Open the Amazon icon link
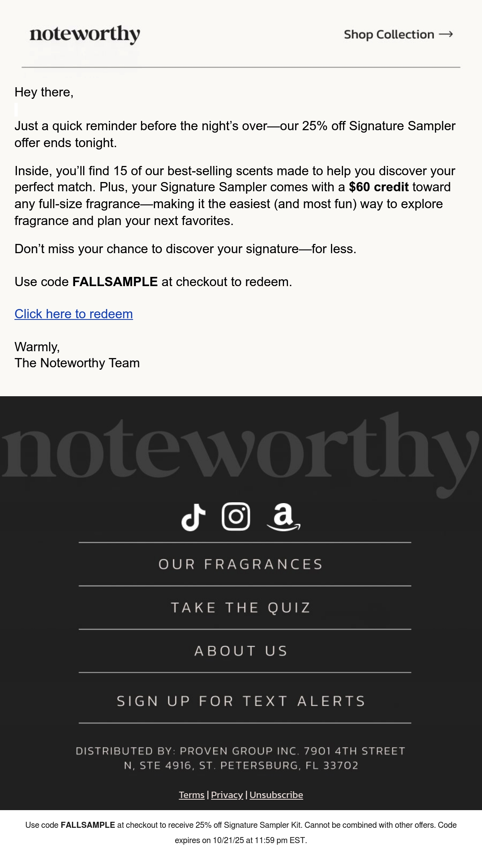Screen dimensions: 482x868 tap(284, 517)
